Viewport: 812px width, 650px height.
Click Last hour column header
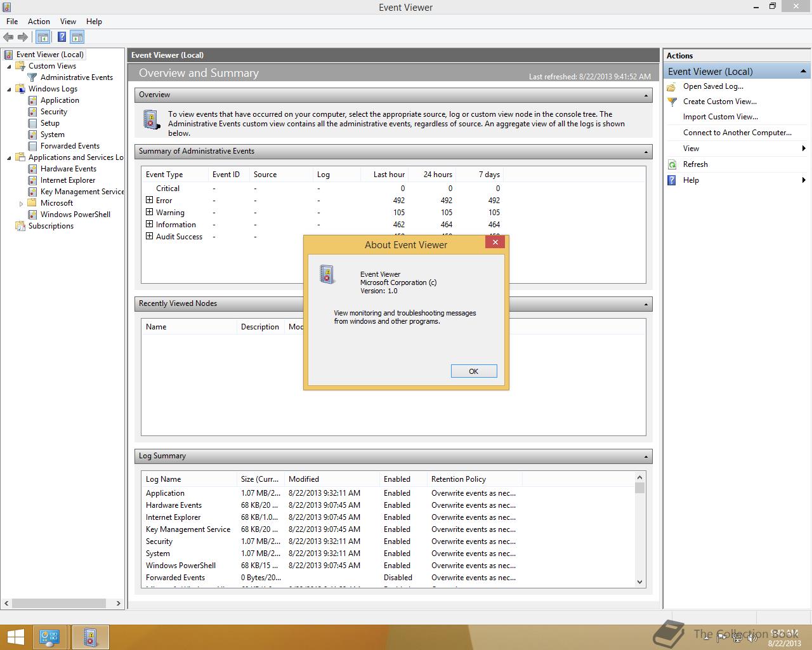[x=384, y=175]
